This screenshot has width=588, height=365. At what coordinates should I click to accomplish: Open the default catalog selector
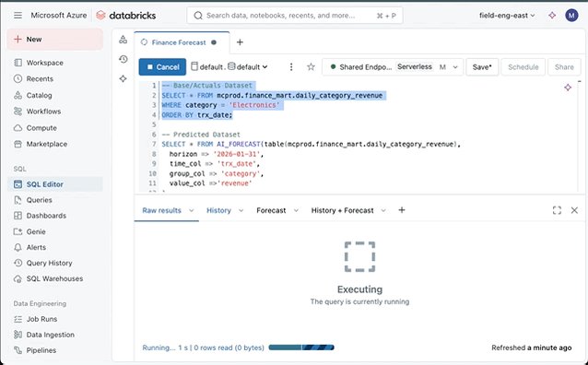(x=207, y=66)
